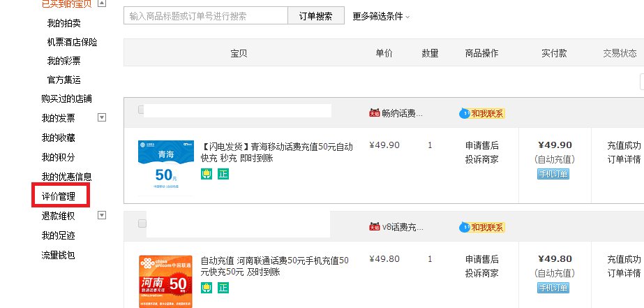Tick the checkbox for the v8话费充 order
Screen dimensions: 644x308
click(x=142, y=223)
